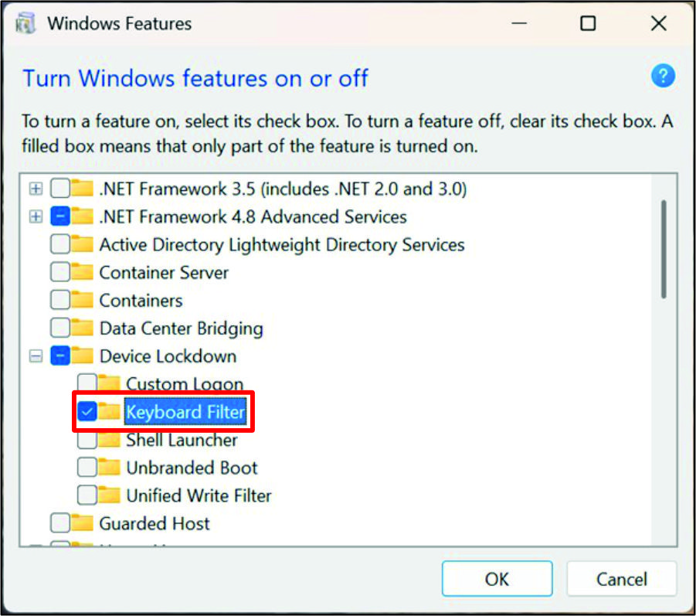The height and width of the screenshot is (616, 696).
Task: Collapse the Device Lockdown tree node
Action: (x=36, y=356)
